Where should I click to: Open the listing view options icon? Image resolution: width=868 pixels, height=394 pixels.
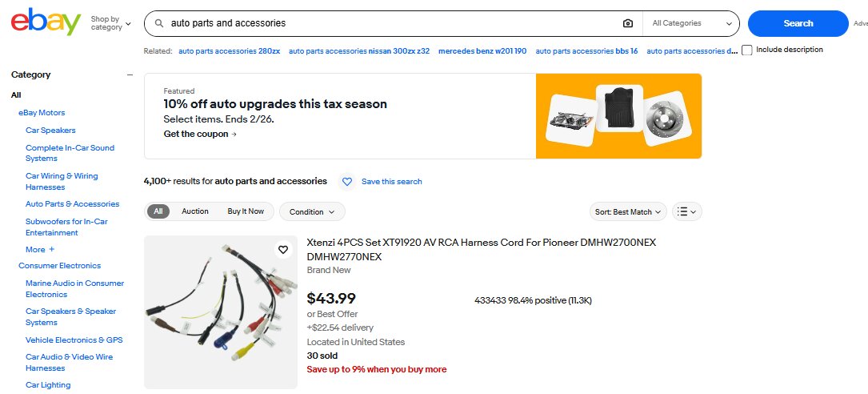pos(686,212)
